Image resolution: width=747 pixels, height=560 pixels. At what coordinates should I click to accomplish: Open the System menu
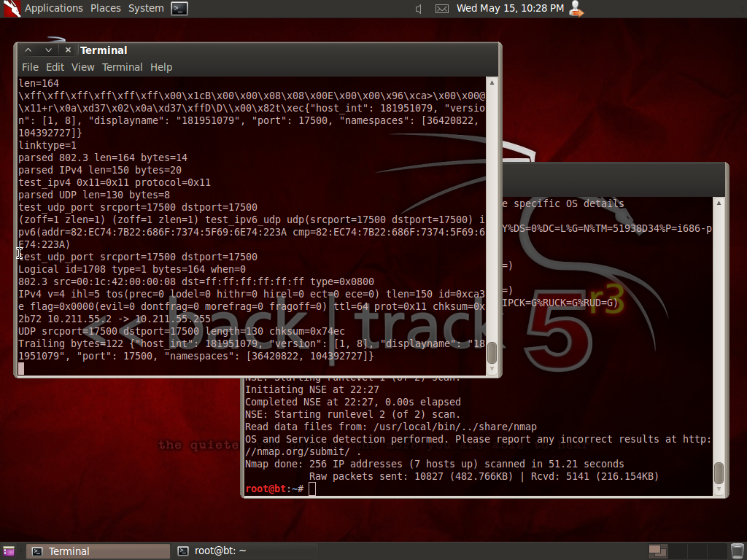point(146,8)
